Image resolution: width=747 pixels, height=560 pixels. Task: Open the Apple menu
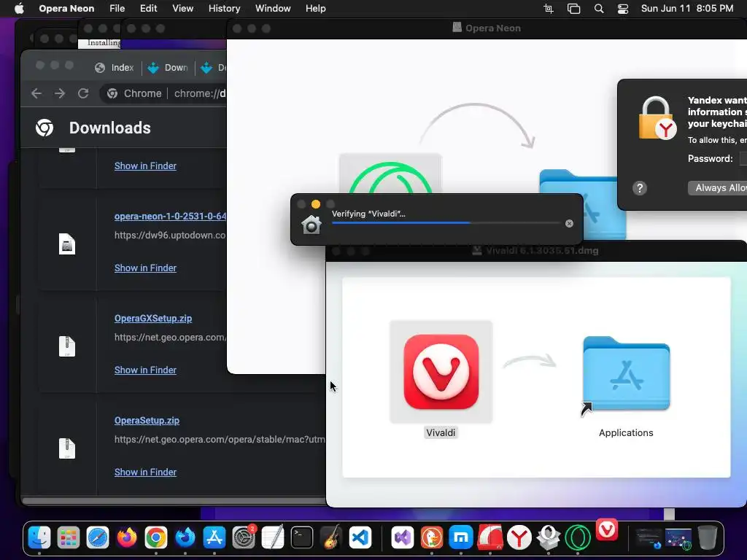(19, 9)
